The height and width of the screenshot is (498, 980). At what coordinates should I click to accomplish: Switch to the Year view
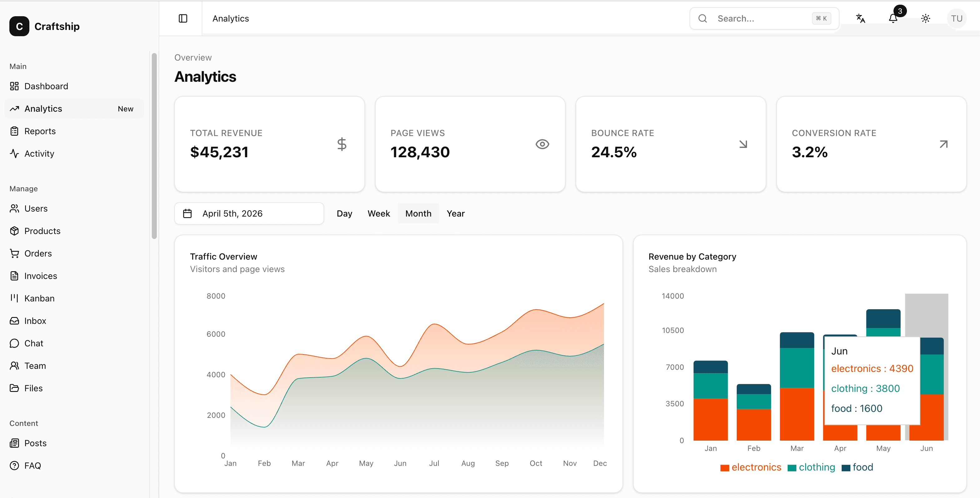pos(456,213)
